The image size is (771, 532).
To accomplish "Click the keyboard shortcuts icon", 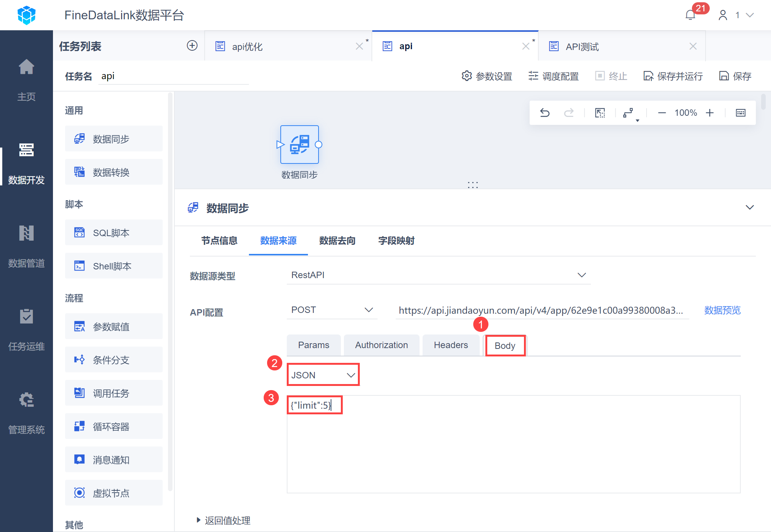I will point(740,113).
